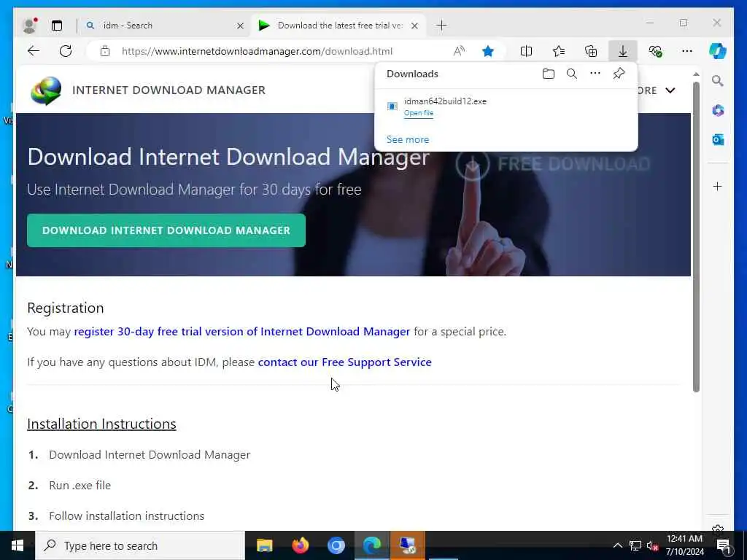Click the highlighted installer icon on taskbar

(x=407, y=545)
